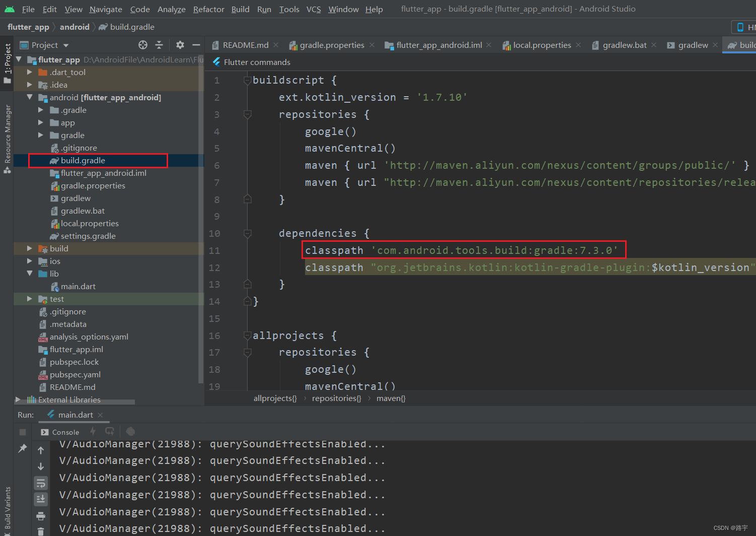Screen dimensions: 756x536
Task: Click the Android Studio logo icon
Action: (x=10, y=9)
